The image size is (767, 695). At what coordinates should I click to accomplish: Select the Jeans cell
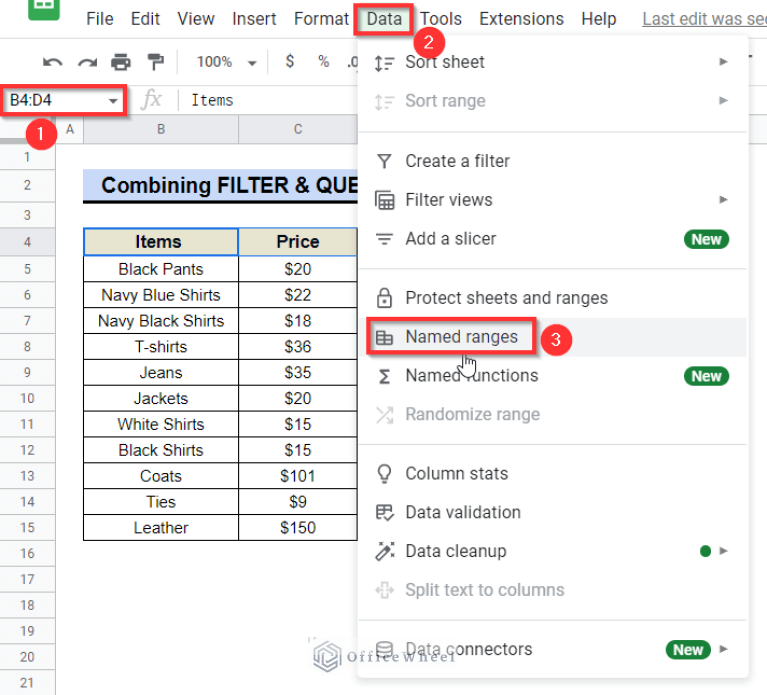161,373
